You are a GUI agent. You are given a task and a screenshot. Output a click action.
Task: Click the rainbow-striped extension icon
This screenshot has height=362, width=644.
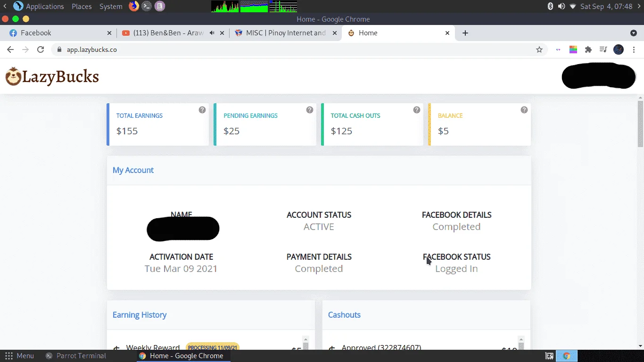coord(573,49)
